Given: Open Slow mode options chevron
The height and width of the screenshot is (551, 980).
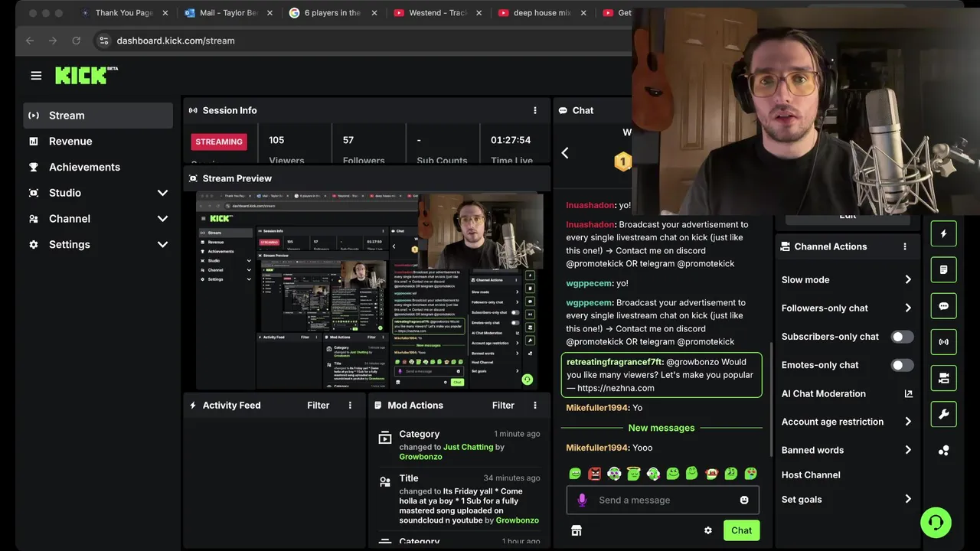Looking at the screenshot, I should pyautogui.click(x=908, y=279).
